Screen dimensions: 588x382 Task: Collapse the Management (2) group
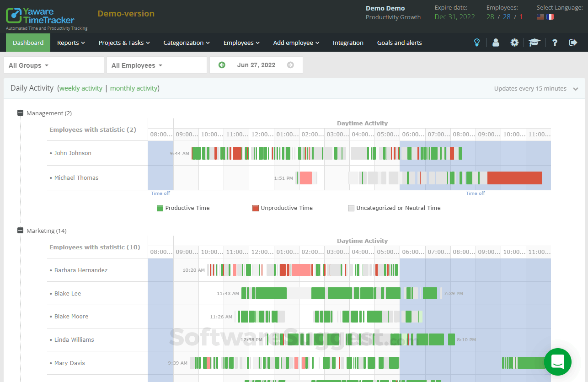(19, 113)
